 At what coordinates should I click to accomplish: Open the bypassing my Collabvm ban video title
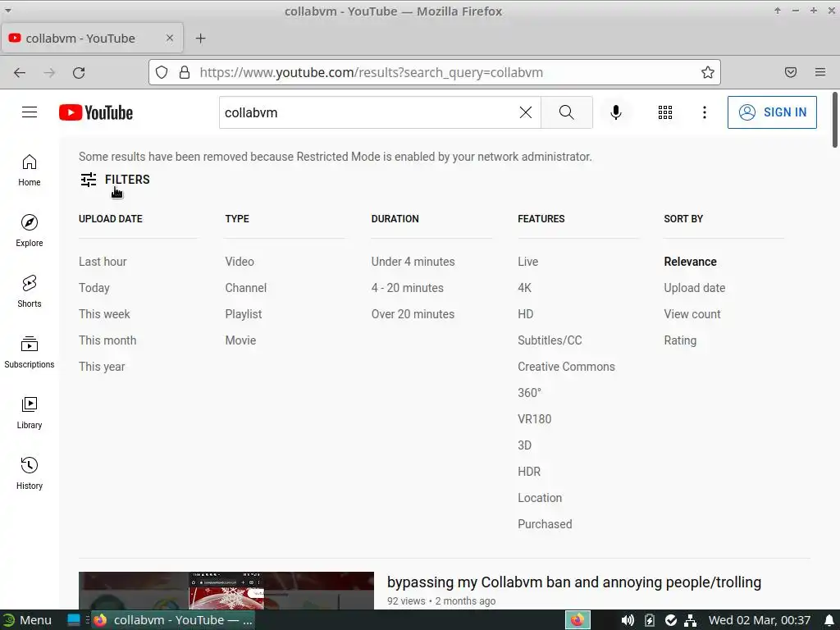(573, 582)
